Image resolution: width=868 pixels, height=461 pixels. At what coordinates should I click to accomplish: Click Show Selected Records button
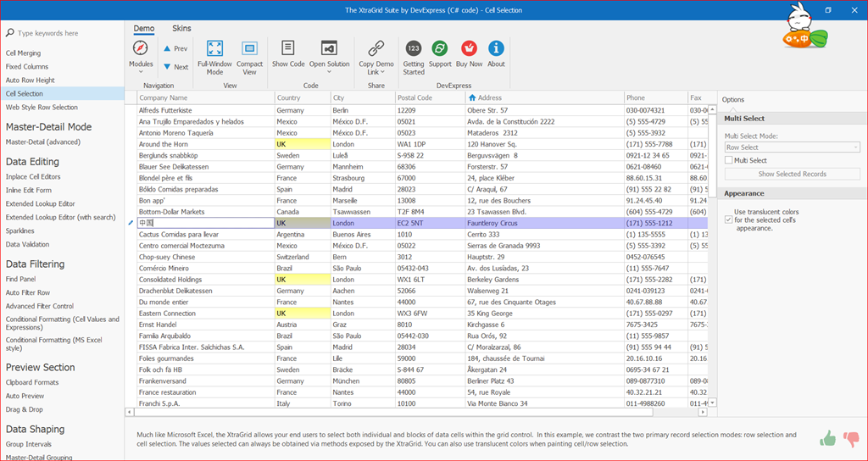[x=793, y=174]
